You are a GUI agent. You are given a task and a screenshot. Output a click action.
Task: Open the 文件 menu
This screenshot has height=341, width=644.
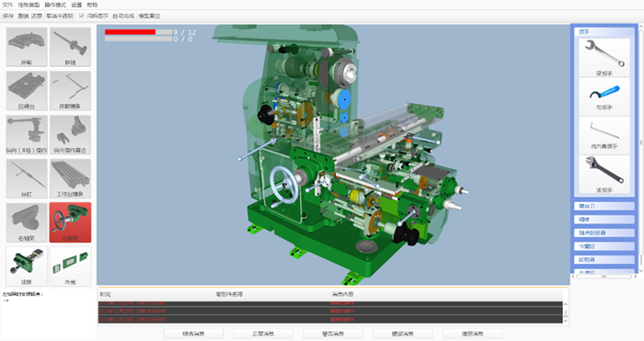coord(7,5)
